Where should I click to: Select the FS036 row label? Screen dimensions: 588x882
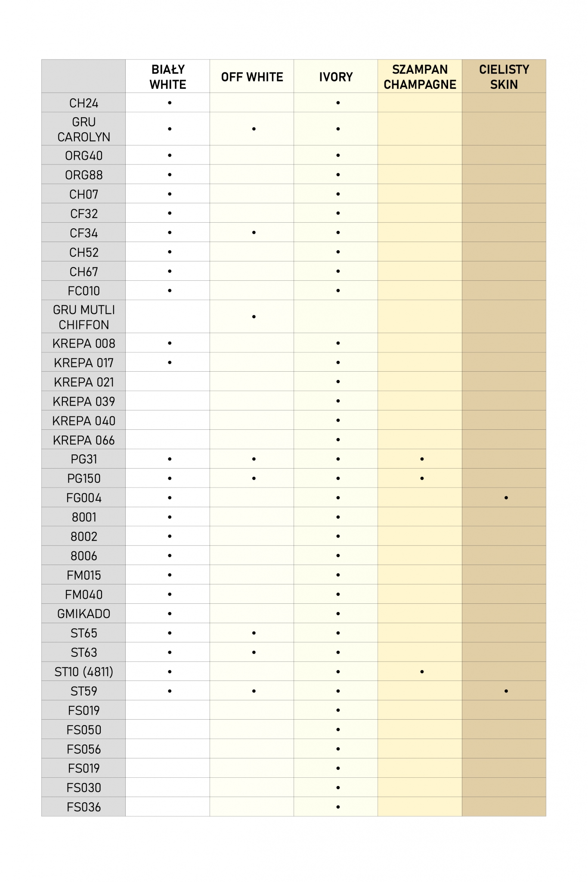pos(84,807)
